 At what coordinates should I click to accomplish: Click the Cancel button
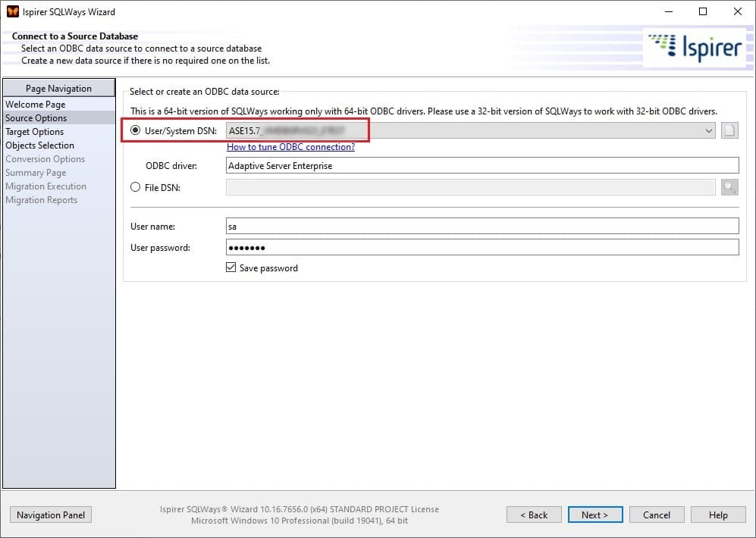click(657, 515)
